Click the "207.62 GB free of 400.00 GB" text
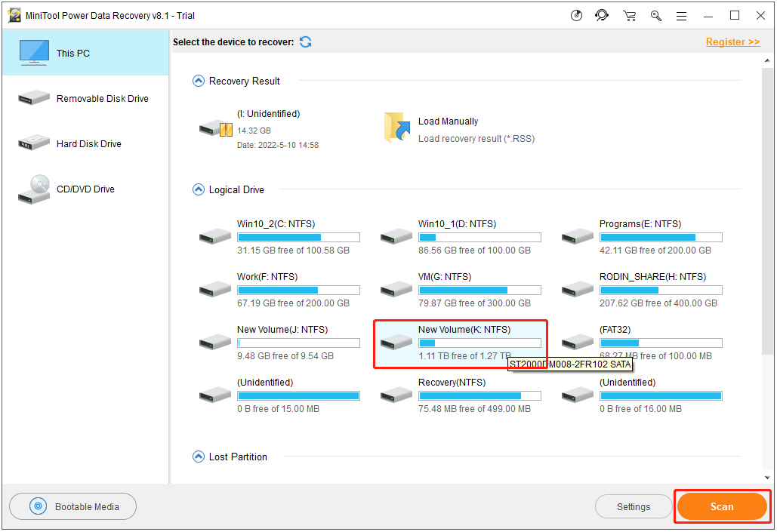777x532 pixels. (658, 303)
